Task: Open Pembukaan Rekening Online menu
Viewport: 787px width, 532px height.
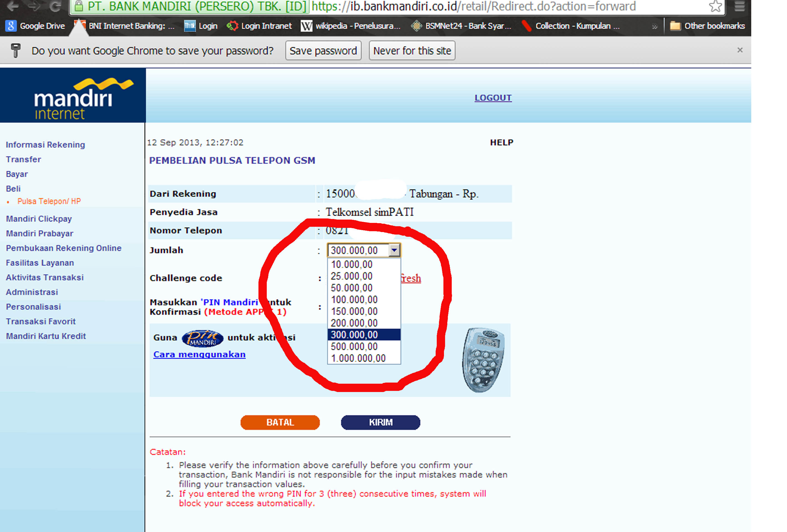Action: click(x=64, y=248)
